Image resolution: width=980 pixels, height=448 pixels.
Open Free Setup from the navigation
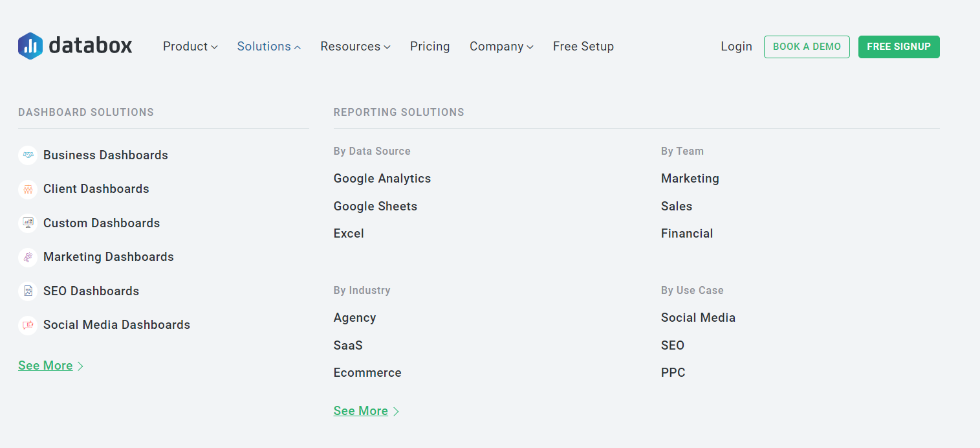[x=583, y=46]
